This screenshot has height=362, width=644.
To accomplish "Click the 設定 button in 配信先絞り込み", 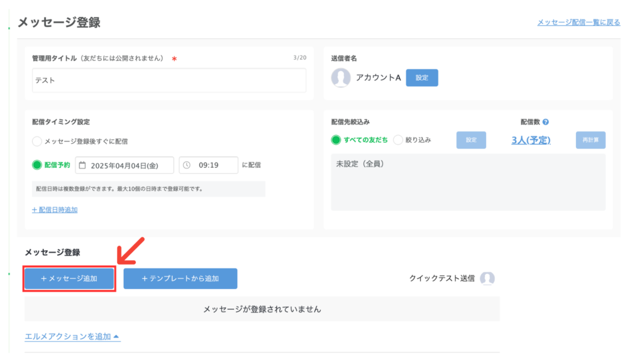I will [x=471, y=140].
